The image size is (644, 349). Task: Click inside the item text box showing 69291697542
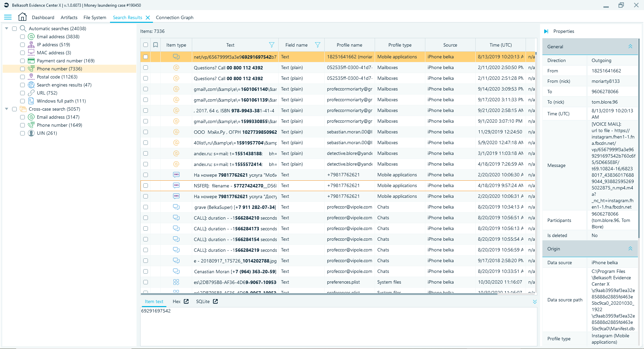coord(338,327)
